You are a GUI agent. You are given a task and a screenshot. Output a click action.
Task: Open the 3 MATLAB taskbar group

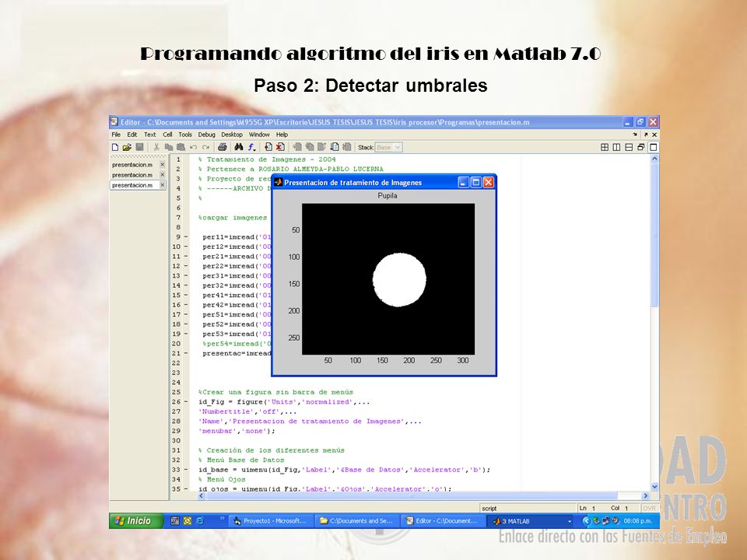point(531,521)
